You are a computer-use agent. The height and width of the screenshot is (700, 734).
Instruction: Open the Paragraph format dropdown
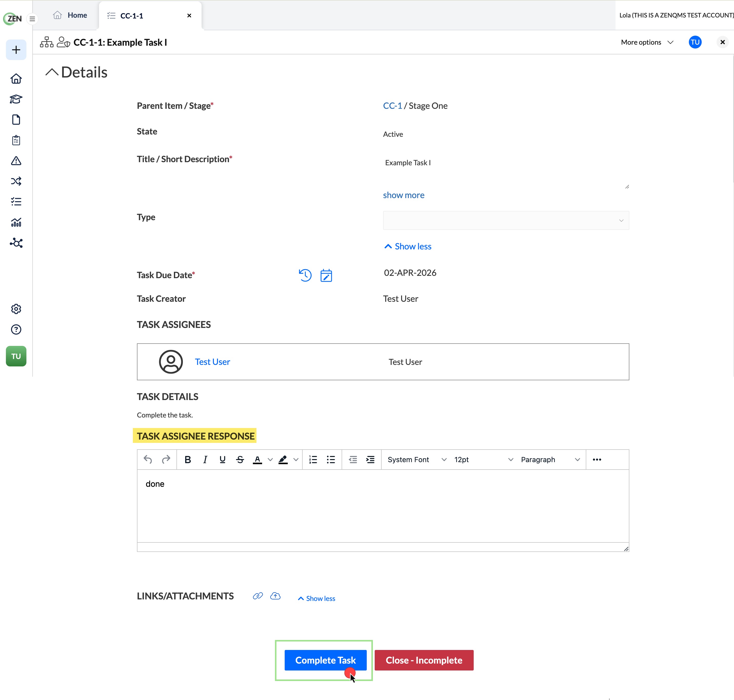coord(550,460)
